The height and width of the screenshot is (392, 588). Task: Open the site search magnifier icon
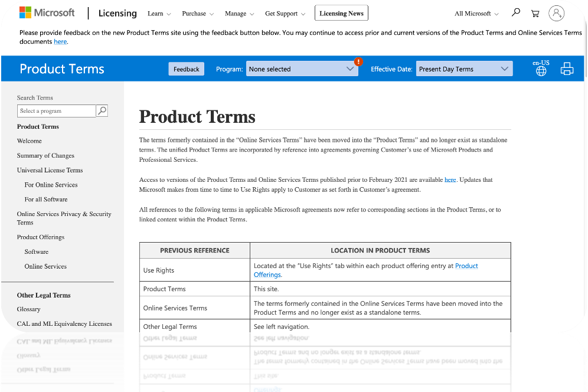(x=516, y=12)
